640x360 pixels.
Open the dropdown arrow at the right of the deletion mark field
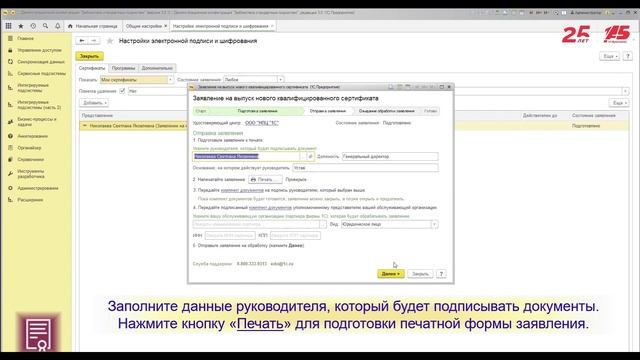point(625,91)
